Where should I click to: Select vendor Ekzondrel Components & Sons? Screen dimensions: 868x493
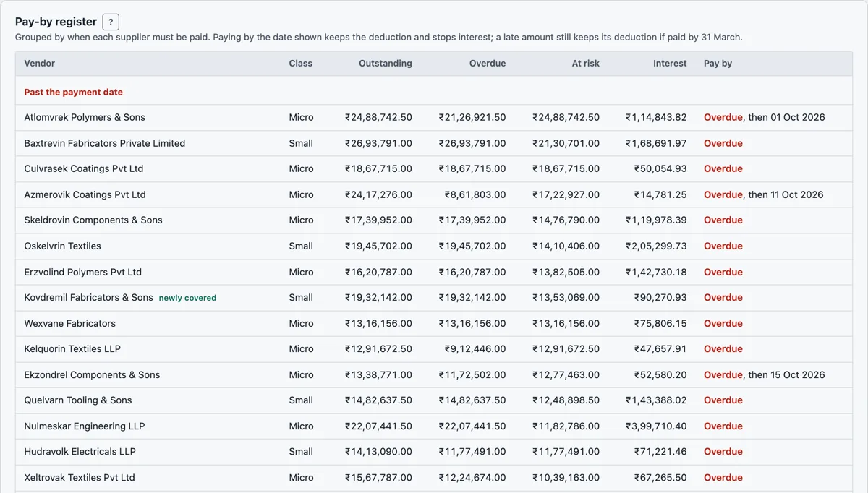[x=93, y=374]
